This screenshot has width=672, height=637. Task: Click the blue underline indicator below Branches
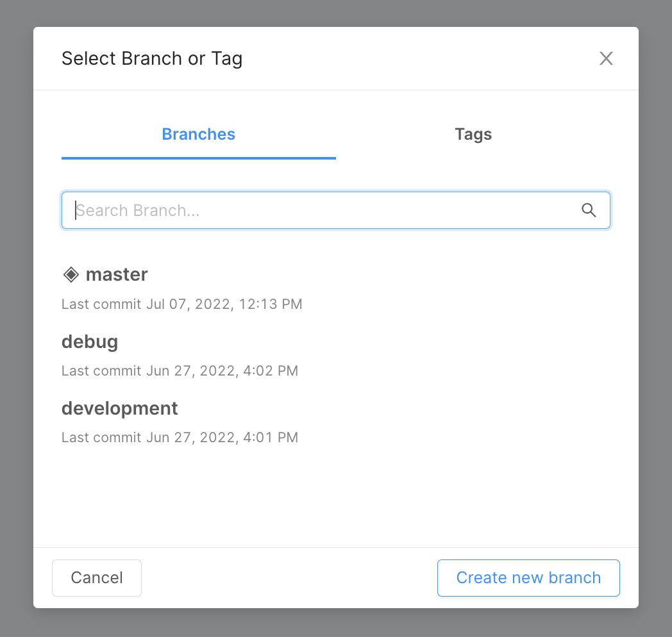(198, 156)
